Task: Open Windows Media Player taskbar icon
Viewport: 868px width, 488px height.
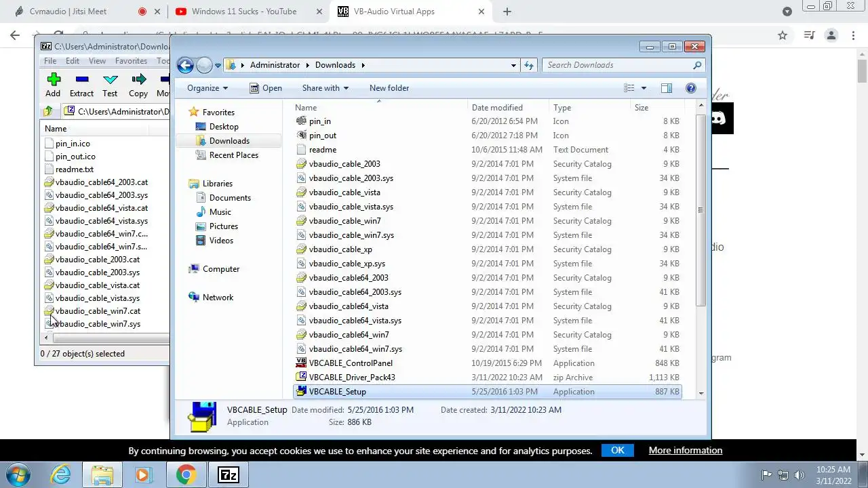Action: pyautogui.click(x=143, y=474)
